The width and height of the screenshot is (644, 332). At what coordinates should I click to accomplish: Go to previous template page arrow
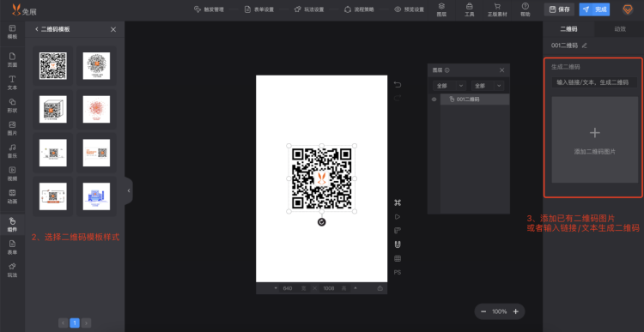(64, 323)
